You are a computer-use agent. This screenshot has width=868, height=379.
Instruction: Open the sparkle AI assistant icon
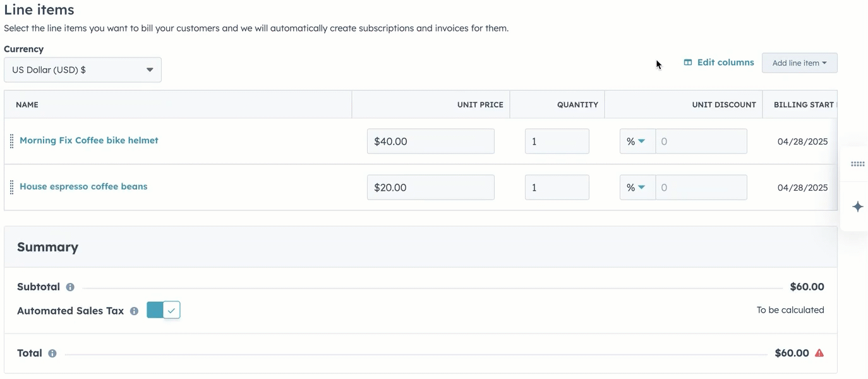pos(857,207)
